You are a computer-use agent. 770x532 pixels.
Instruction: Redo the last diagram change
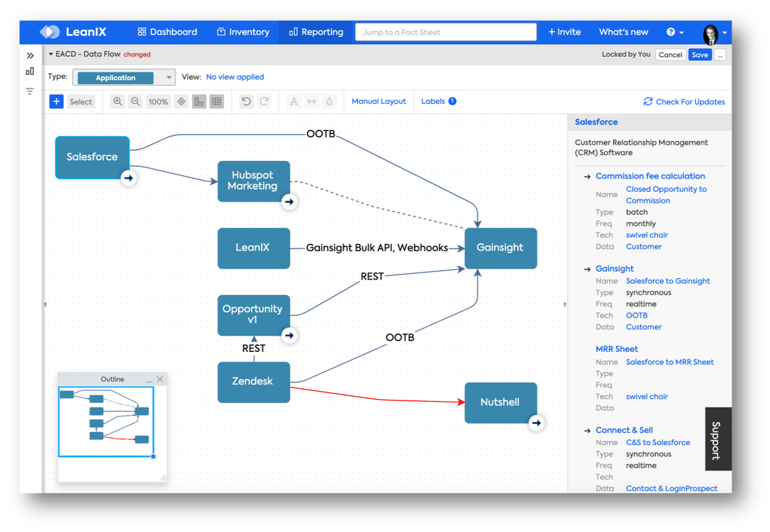click(x=263, y=101)
